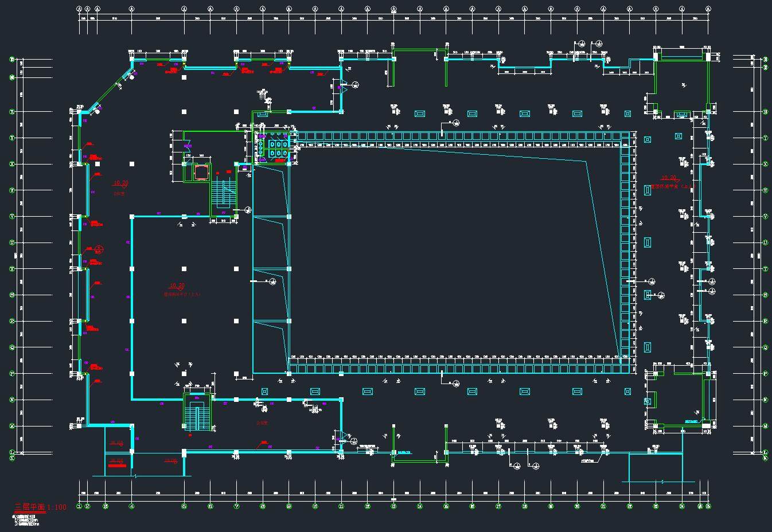Viewport: 772px width, 532px height.
Task: Click the topmost axis bubble on the right edge
Action: 765,58
